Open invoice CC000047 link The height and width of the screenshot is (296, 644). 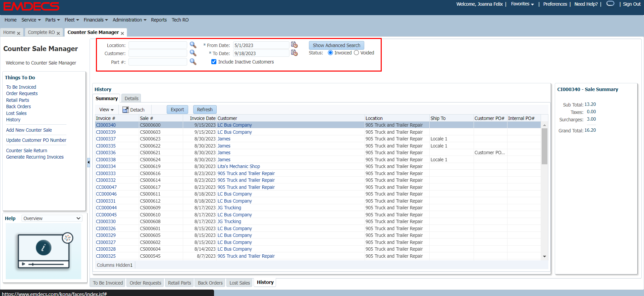[x=106, y=187]
